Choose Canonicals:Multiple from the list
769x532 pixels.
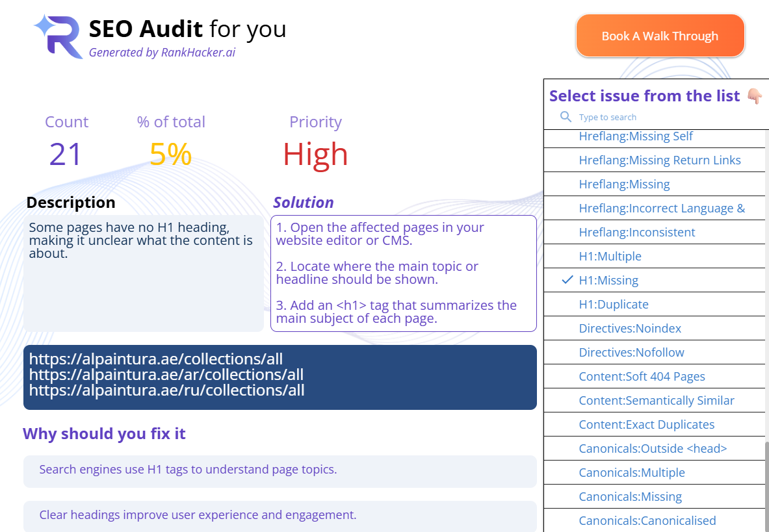(631, 473)
